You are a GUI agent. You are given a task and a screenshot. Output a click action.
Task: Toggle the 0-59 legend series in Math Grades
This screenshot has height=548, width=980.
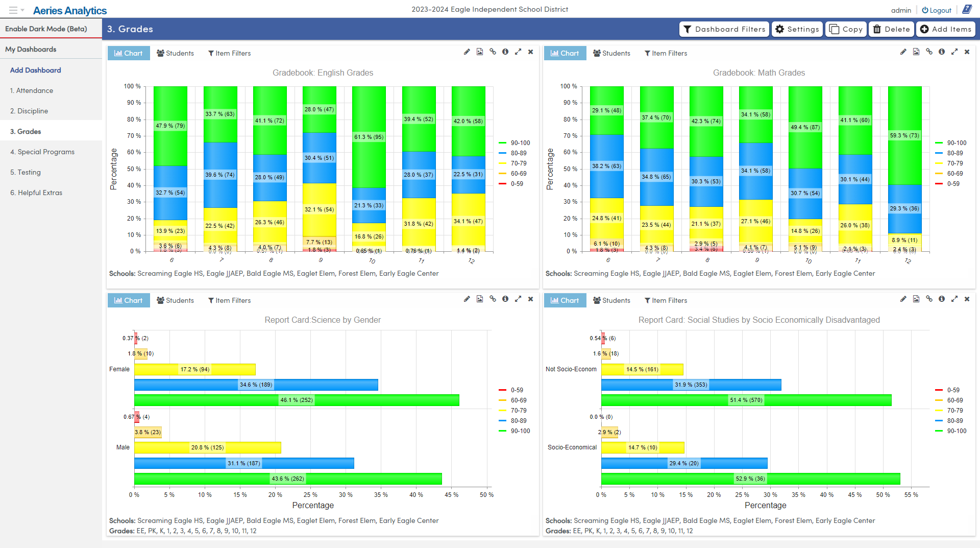(953, 184)
